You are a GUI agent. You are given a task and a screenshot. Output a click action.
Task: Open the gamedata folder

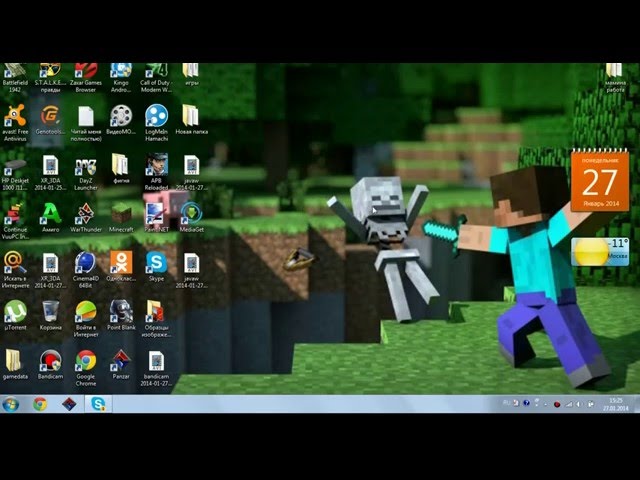click(x=15, y=364)
